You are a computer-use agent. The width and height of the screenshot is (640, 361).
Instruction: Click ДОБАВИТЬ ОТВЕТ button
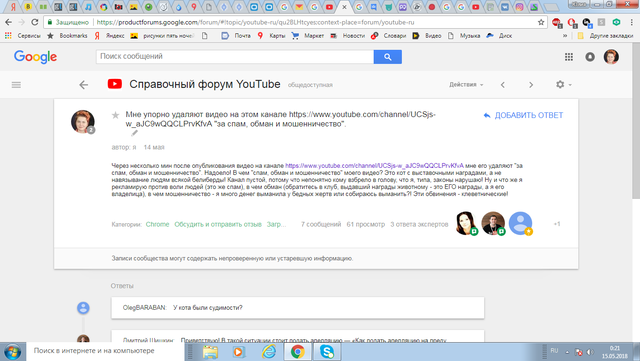[x=523, y=116]
